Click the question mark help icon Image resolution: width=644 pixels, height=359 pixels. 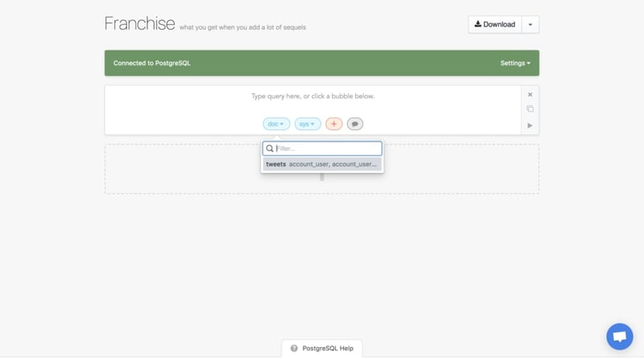(x=294, y=349)
